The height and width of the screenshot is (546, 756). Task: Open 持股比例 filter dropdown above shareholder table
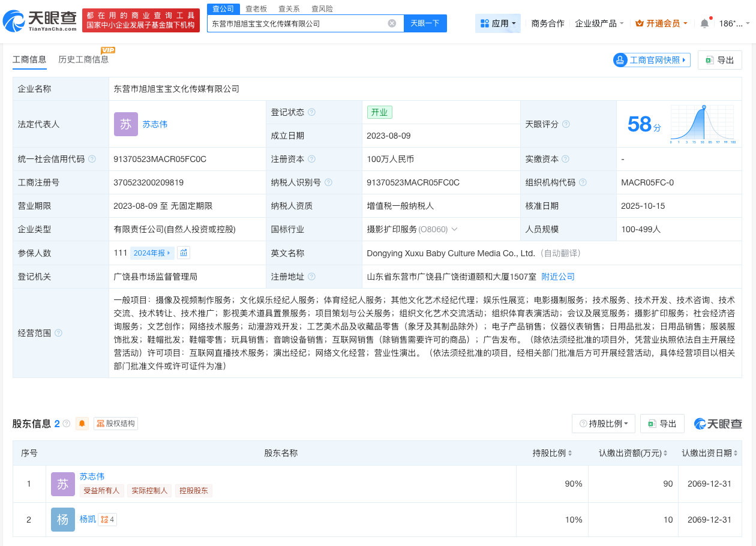604,424
